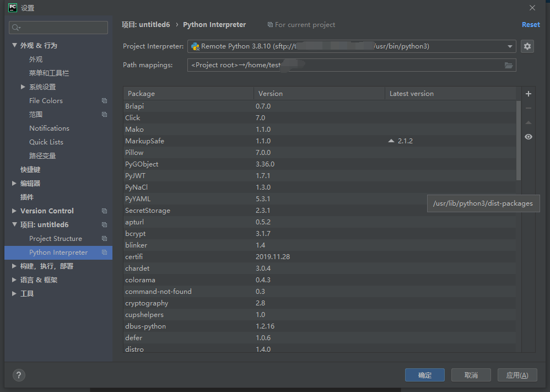
Task: Click the Reset link
Action: [x=531, y=25]
